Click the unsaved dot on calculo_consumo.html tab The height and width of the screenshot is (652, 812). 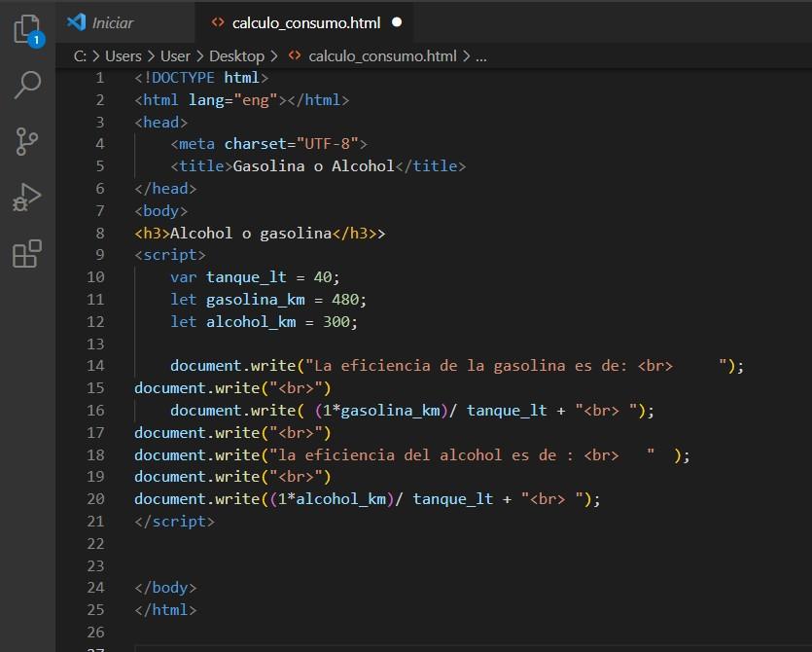click(397, 22)
